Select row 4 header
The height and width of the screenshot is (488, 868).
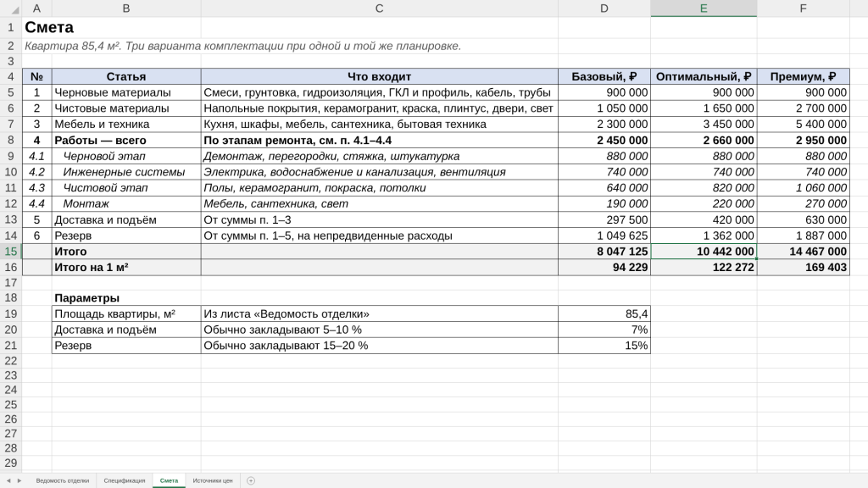(x=11, y=76)
